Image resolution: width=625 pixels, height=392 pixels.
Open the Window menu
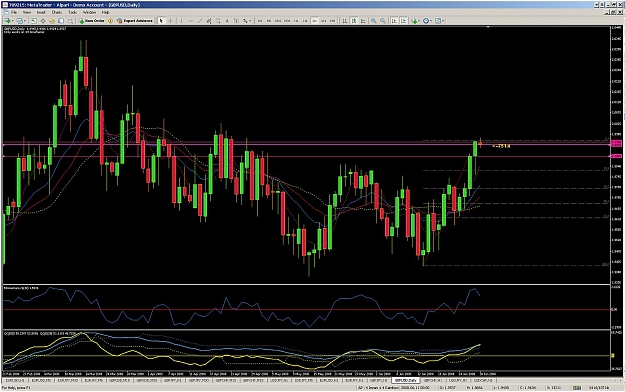pyautogui.click(x=89, y=12)
